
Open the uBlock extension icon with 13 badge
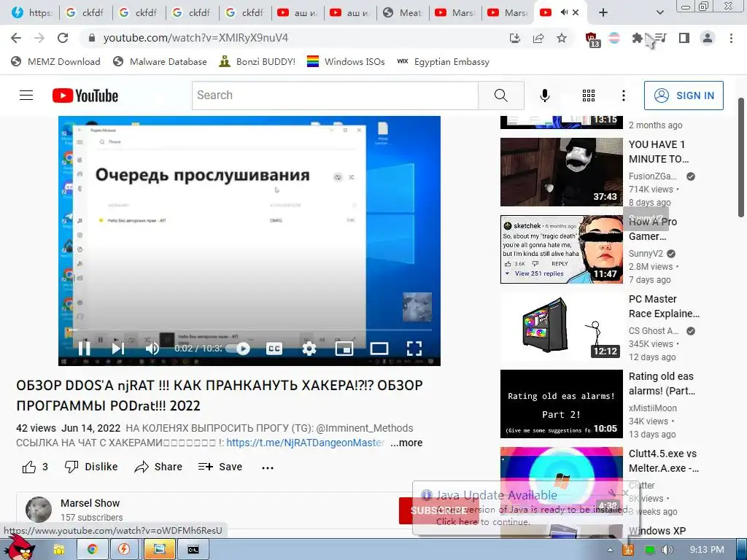(592, 39)
